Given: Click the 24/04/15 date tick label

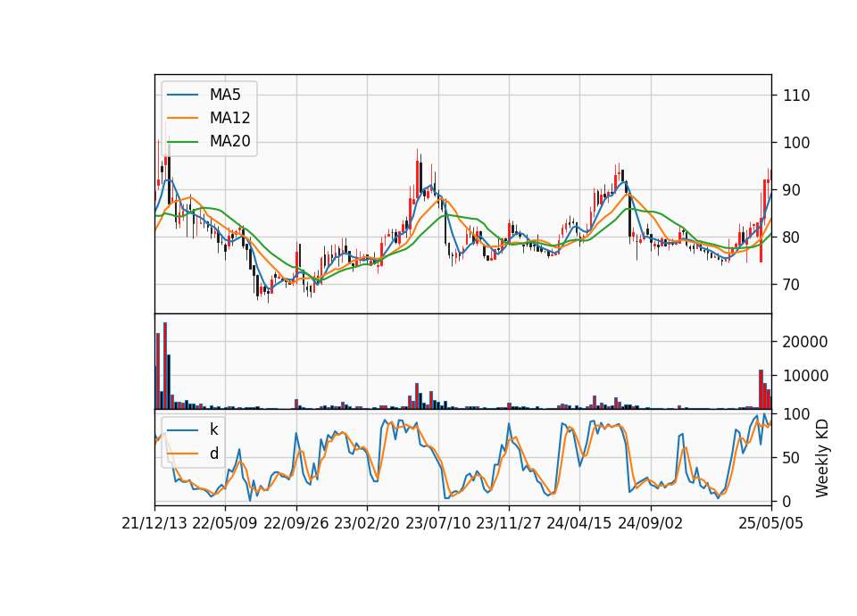Looking at the screenshot, I should click(579, 523).
